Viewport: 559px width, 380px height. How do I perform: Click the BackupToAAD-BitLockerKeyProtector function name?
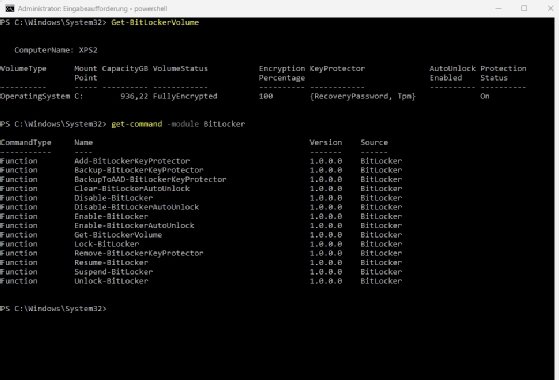(x=150, y=179)
